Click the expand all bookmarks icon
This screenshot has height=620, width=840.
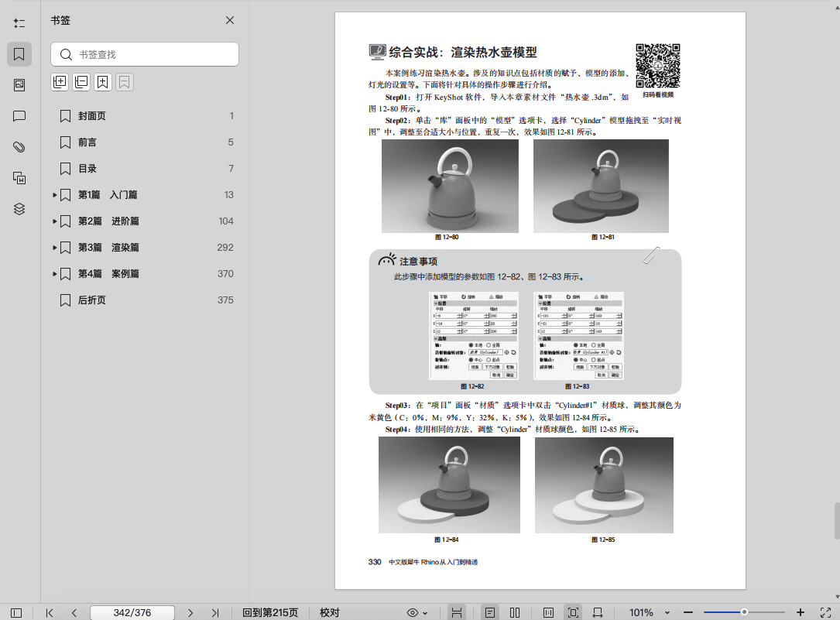pyautogui.click(x=60, y=82)
